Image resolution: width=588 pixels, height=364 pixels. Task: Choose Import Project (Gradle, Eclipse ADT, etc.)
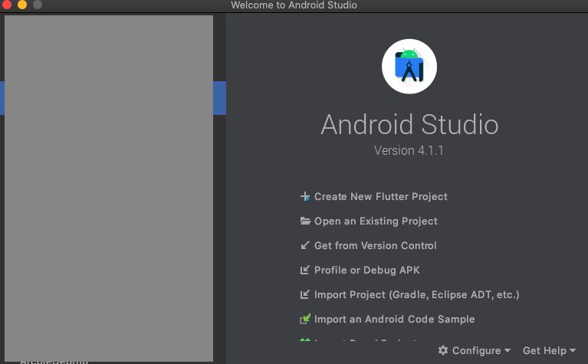click(x=416, y=295)
